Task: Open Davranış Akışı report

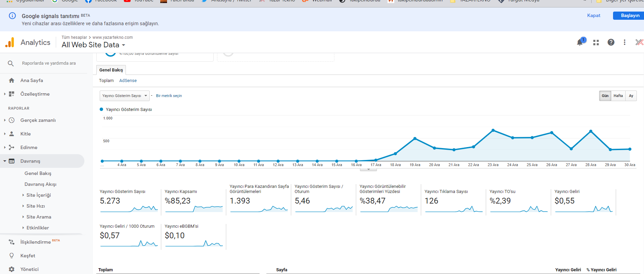Action: (40, 184)
